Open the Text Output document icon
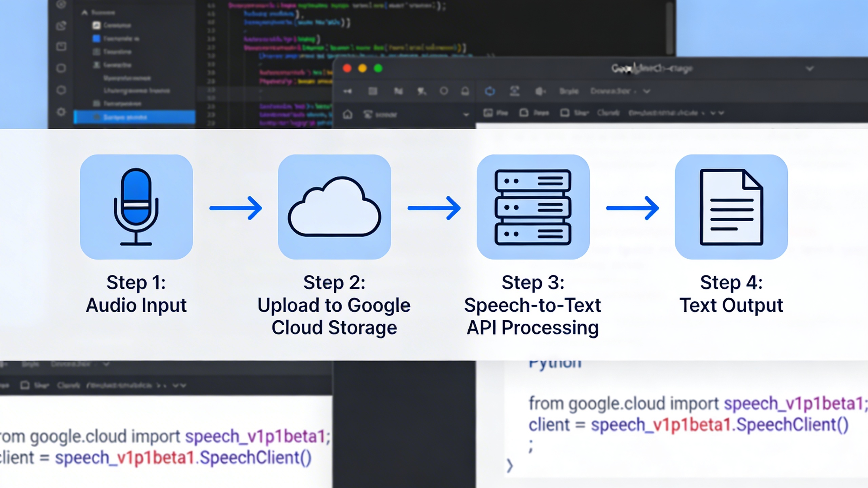 [x=731, y=207]
